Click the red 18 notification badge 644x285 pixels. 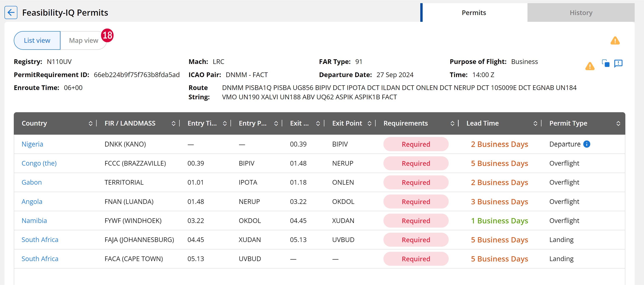point(107,36)
